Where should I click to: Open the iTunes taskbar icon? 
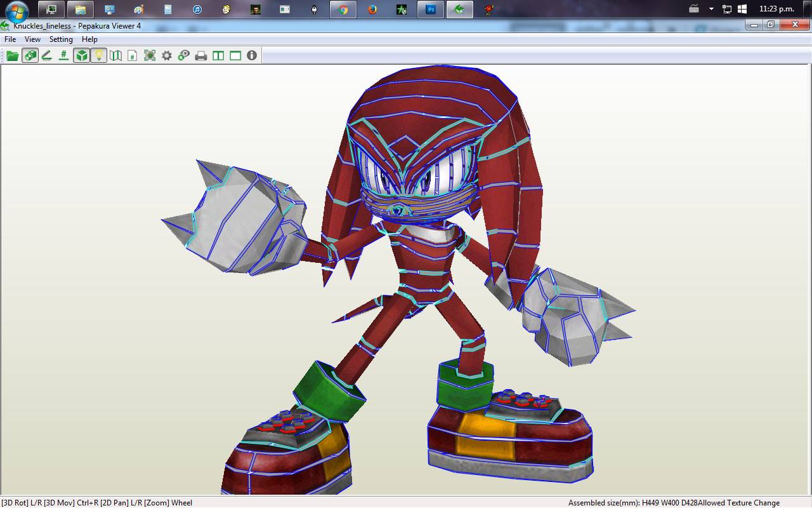pos(197,10)
